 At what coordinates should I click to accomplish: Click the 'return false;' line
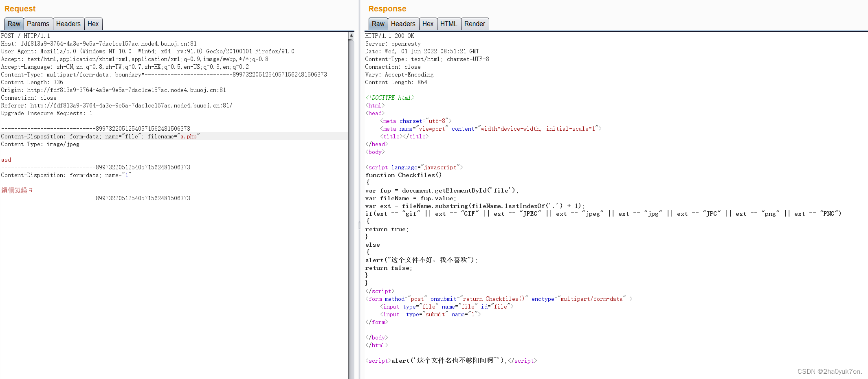pyautogui.click(x=389, y=268)
